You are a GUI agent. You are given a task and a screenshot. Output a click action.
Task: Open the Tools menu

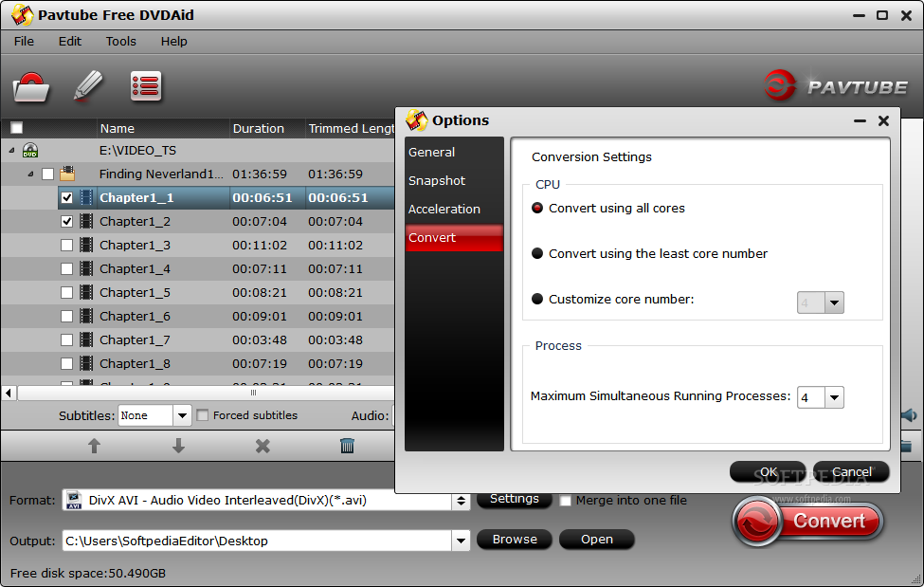click(120, 42)
